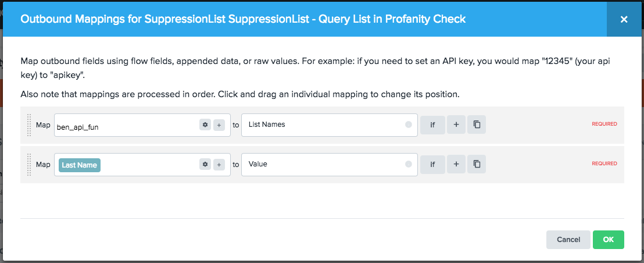Click gray circle in Value field
Viewport: 644px width, 263px height.
coord(408,165)
